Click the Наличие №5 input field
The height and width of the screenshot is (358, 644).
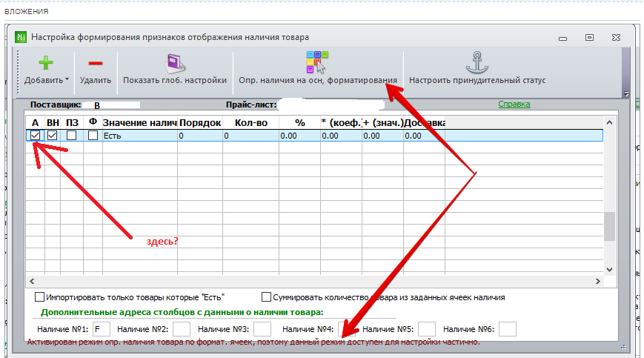[427, 329]
